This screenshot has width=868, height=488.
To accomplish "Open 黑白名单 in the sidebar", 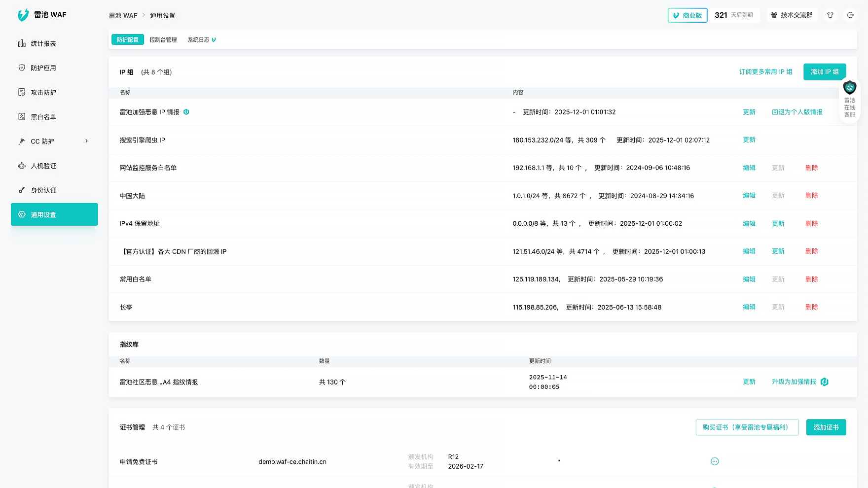I will [x=43, y=117].
